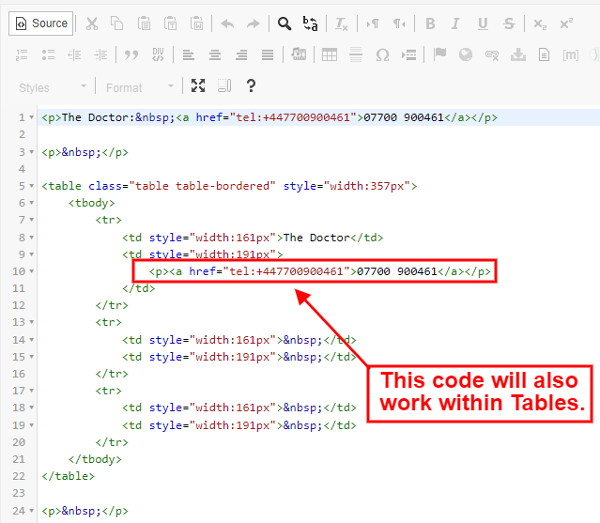Click Paste from Word icon

[x=197, y=24]
